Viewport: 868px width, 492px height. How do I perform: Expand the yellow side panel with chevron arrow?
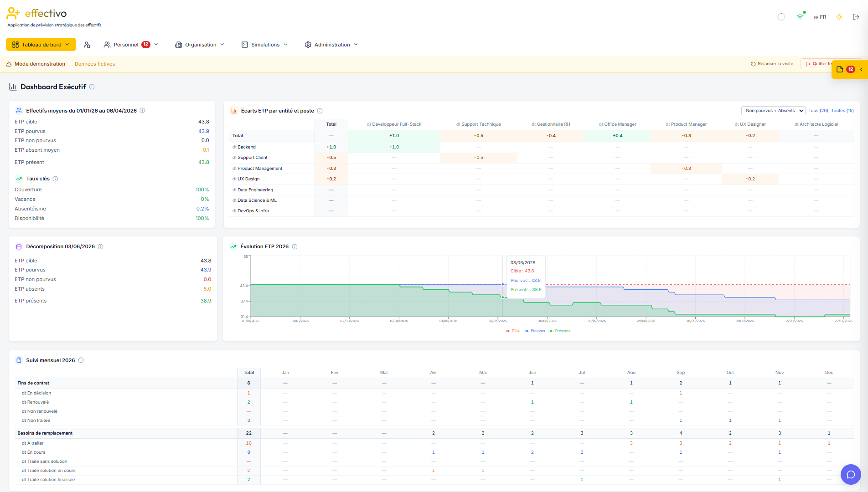861,69
